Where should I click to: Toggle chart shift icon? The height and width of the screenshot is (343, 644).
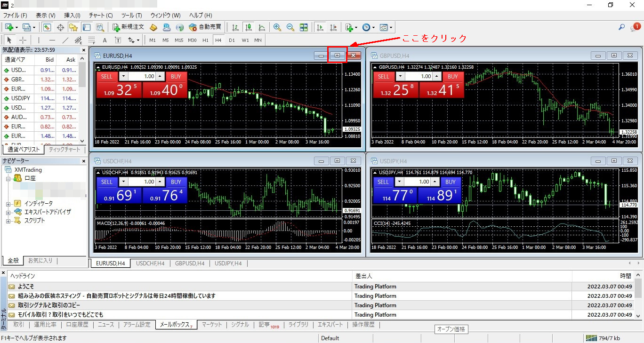tap(333, 27)
